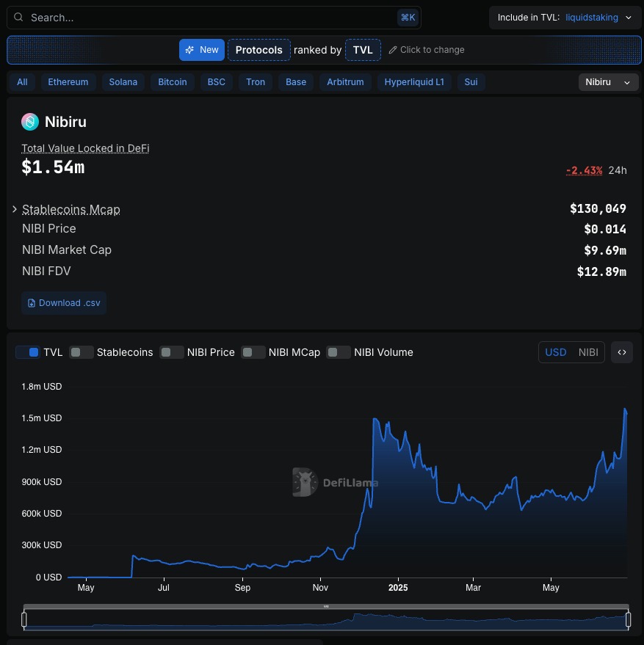Click the pencil icon beside Click to change
The image size is (644, 645).
pos(393,50)
